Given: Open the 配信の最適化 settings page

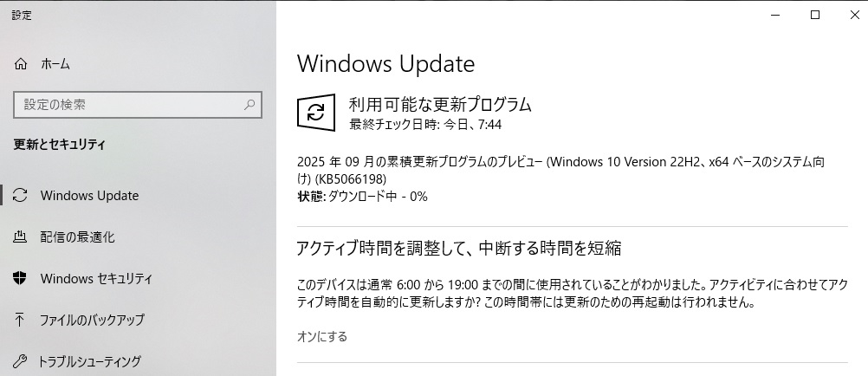Looking at the screenshot, I should 78,237.
